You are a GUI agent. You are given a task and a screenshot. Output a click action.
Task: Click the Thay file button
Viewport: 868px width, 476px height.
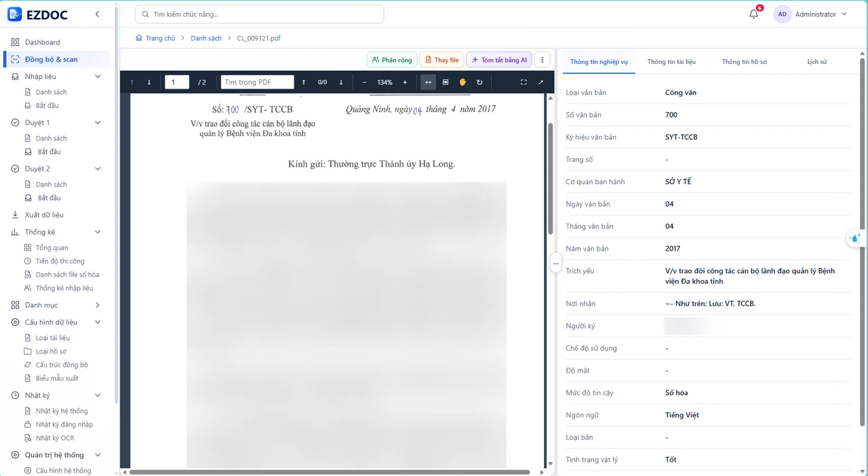442,60
